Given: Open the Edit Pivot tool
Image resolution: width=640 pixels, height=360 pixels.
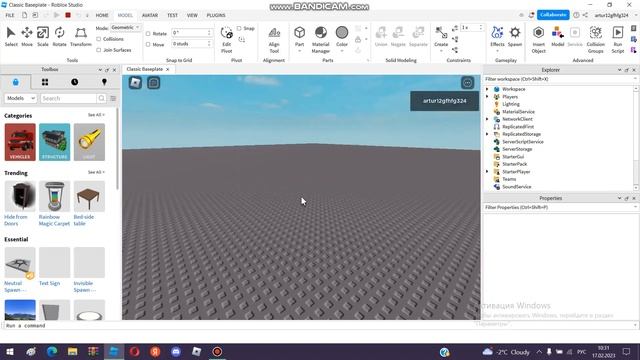Looking at the screenshot, I should point(227,40).
